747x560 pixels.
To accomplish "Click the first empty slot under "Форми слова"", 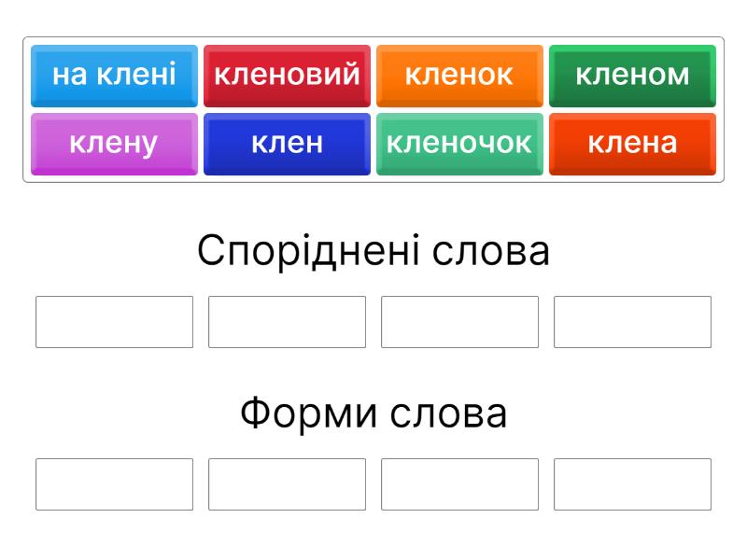I will [114, 484].
